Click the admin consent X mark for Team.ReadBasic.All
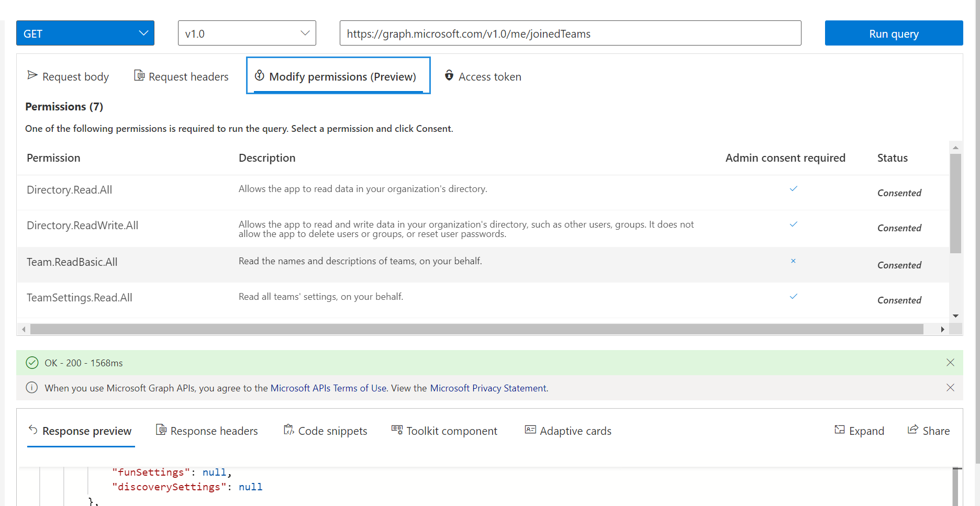 pyautogui.click(x=793, y=261)
